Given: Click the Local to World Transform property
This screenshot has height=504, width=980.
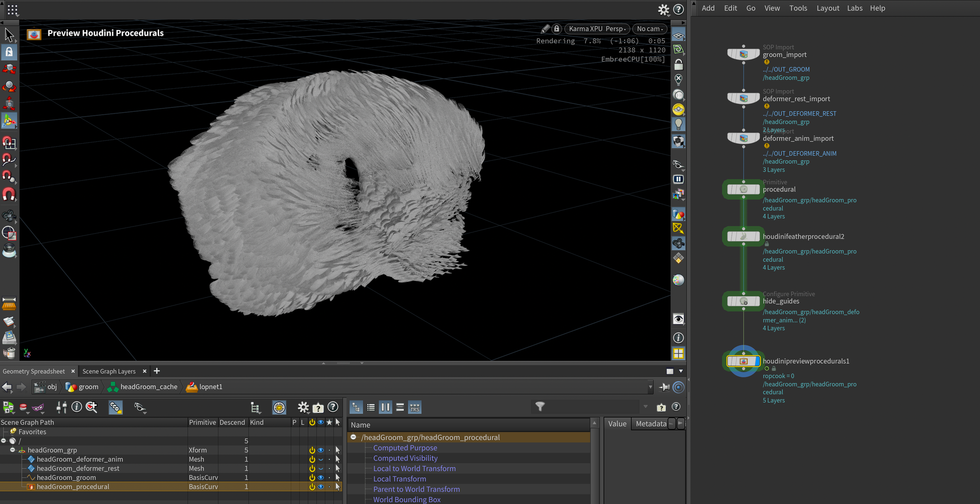Looking at the screenshot, I should [x=414, y=469].
